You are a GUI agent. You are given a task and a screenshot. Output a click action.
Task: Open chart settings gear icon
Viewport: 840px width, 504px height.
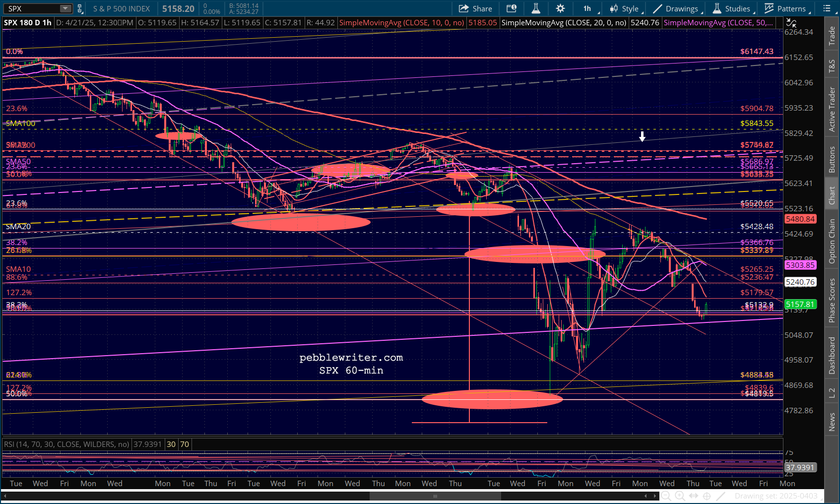coord(560,8)
